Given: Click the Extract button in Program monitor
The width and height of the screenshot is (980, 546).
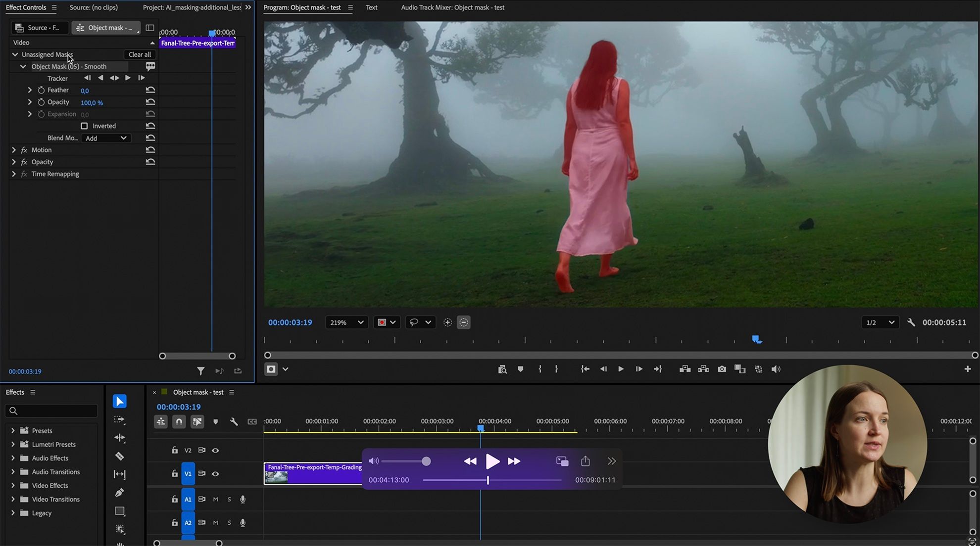Looking at the screenshot, I should pos(703,369).
